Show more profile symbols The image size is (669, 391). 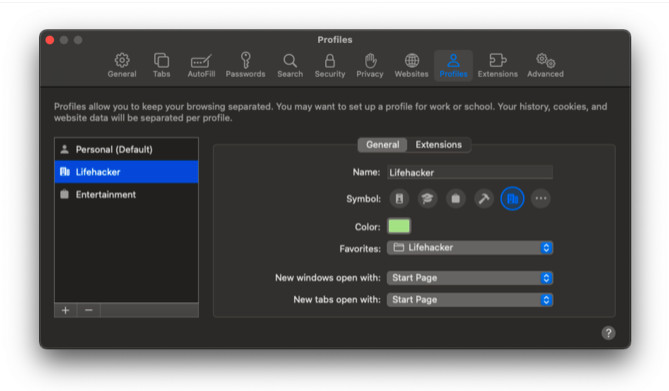(541, 198)
